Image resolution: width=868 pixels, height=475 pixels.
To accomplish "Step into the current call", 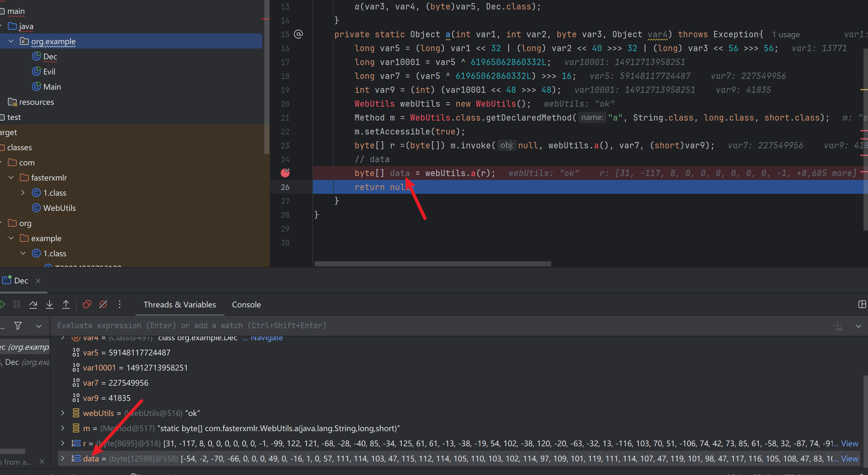I will point(50,305).
